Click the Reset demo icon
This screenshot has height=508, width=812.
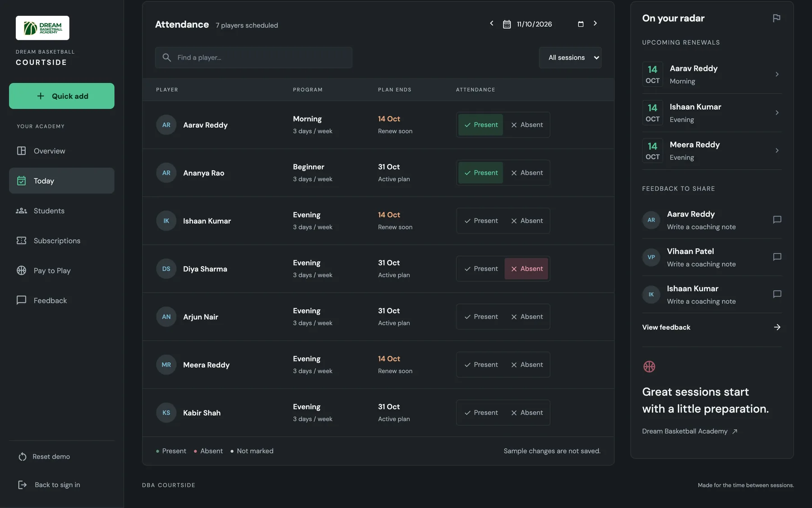[x=22, y=457]
